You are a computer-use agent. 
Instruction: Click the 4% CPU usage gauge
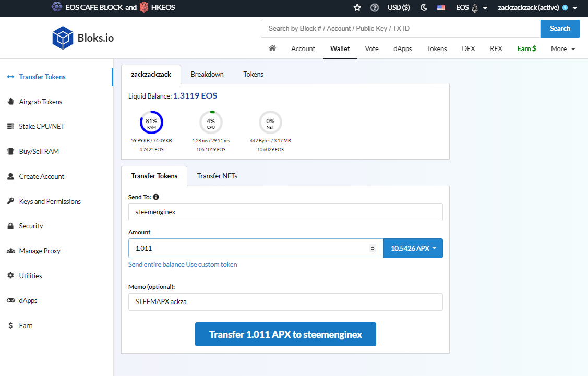coord(211,122)
